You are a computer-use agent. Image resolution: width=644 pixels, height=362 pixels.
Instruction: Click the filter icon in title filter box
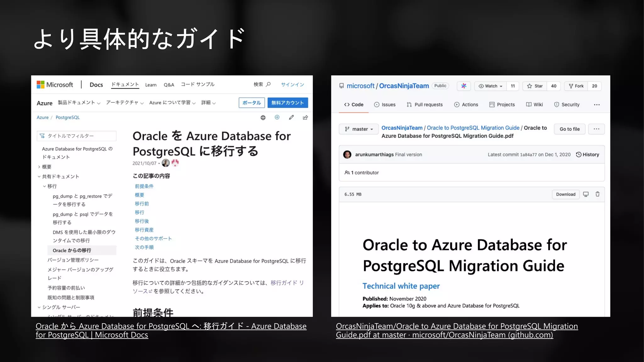point(42,136)
